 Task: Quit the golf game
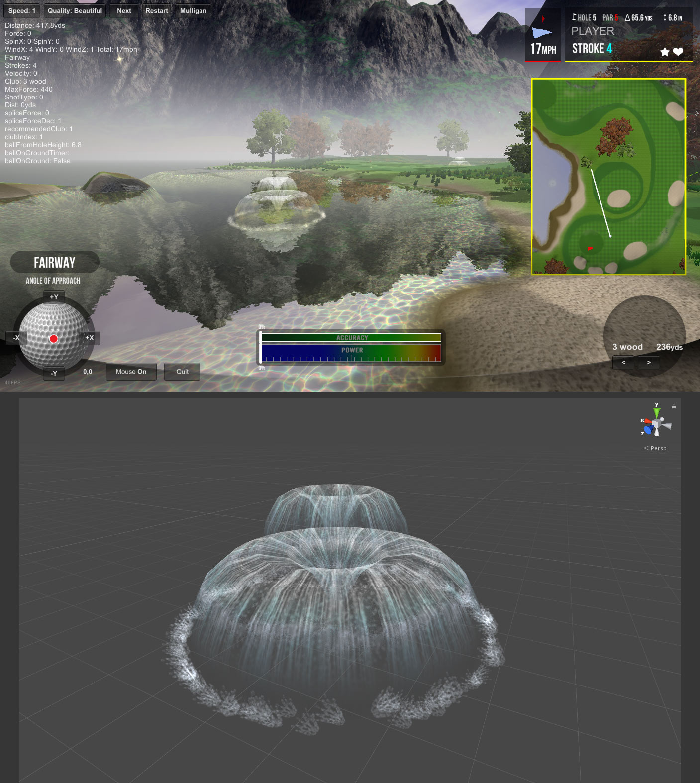tap(182, 372)
